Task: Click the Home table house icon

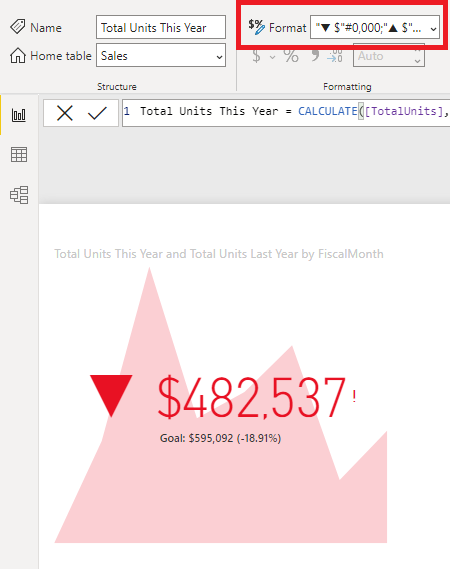Action: [x=18, y=56]
